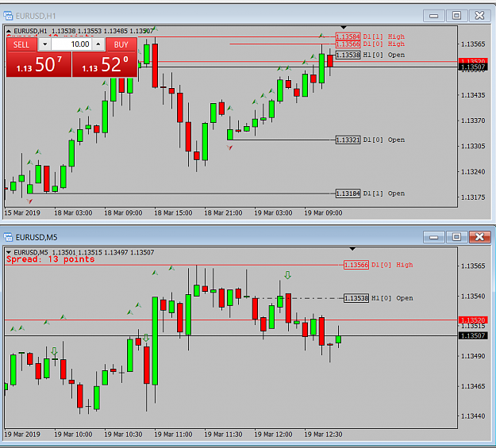Click the 1.13 50 sell price tile
The width and height of the screenshot is (496, 448).
[x=39, y=64]
